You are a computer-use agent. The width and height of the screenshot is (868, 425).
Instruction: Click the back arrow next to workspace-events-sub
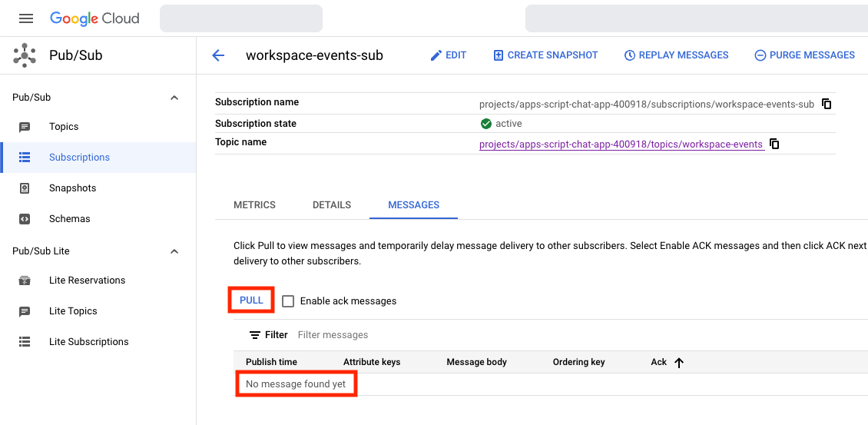pyautogui.click(x=218, y=55)
